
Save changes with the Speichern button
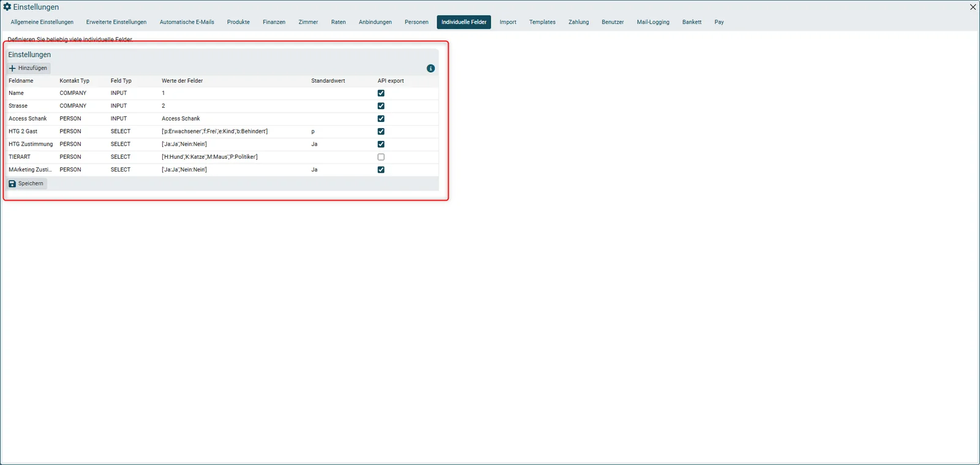click(26, 183)
